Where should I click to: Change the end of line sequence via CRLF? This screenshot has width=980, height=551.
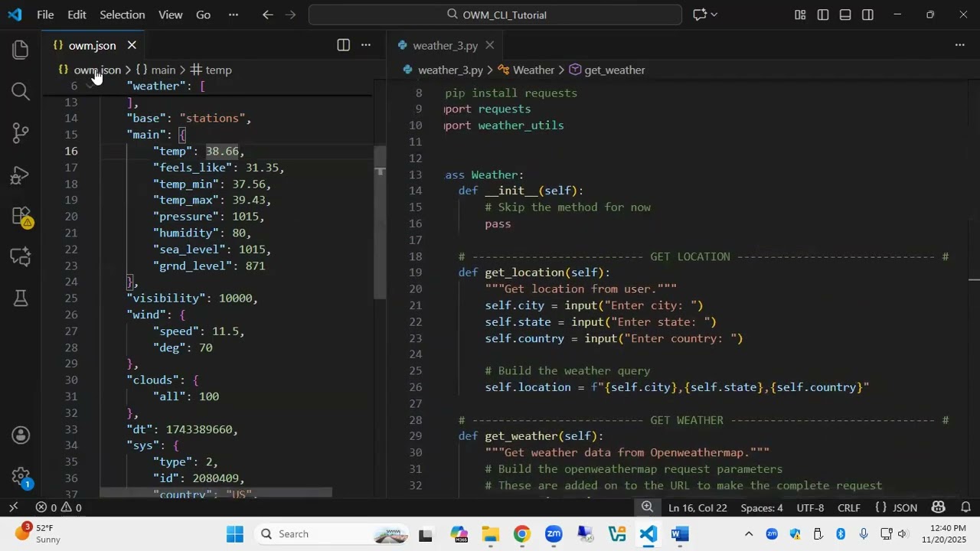point(849,508)
